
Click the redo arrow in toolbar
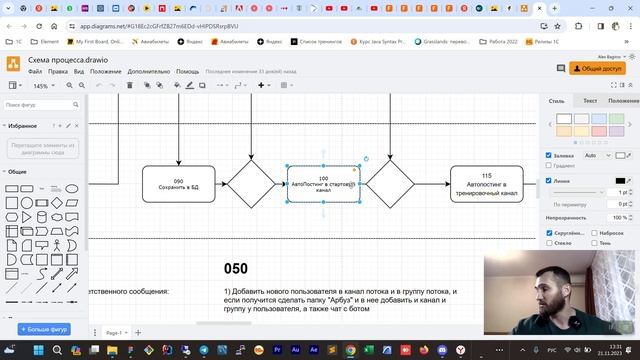(112, 85)
